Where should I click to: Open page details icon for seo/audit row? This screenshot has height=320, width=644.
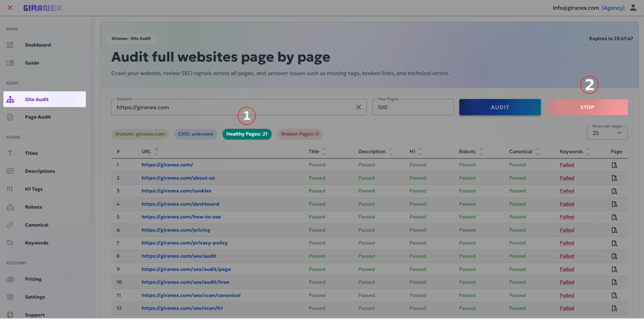coord(614,256)
